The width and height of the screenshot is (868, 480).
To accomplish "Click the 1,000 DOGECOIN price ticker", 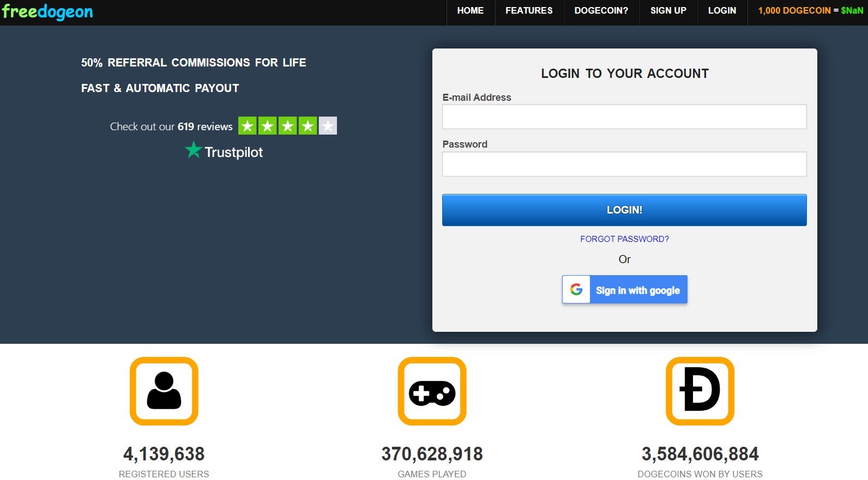I will tap(811, 10).
